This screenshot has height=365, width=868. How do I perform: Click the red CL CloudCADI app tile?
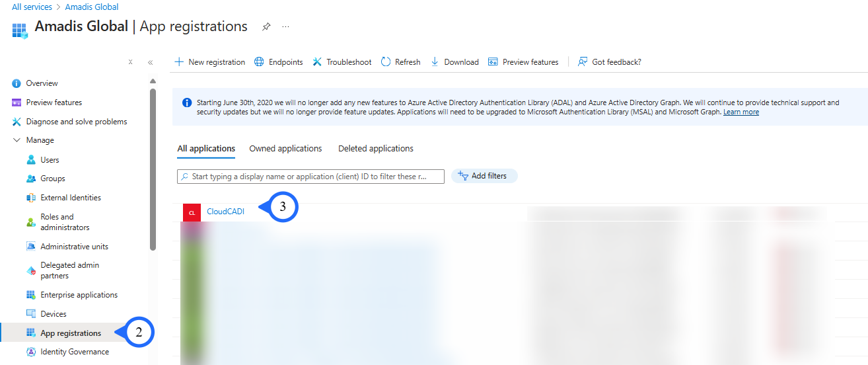point(192,212)
